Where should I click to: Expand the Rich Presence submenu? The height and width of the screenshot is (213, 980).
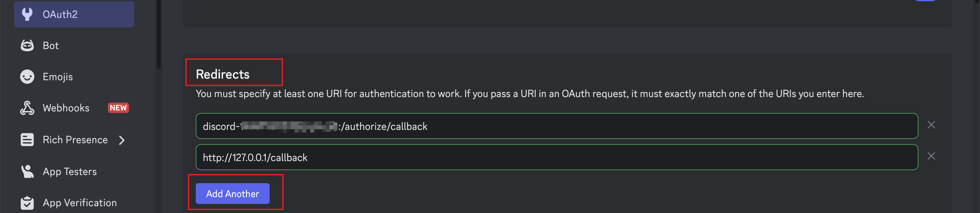pos(122,140)
